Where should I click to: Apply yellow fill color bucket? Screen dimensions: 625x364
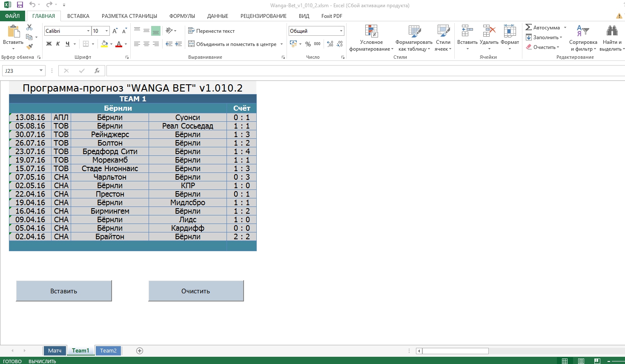104,44
